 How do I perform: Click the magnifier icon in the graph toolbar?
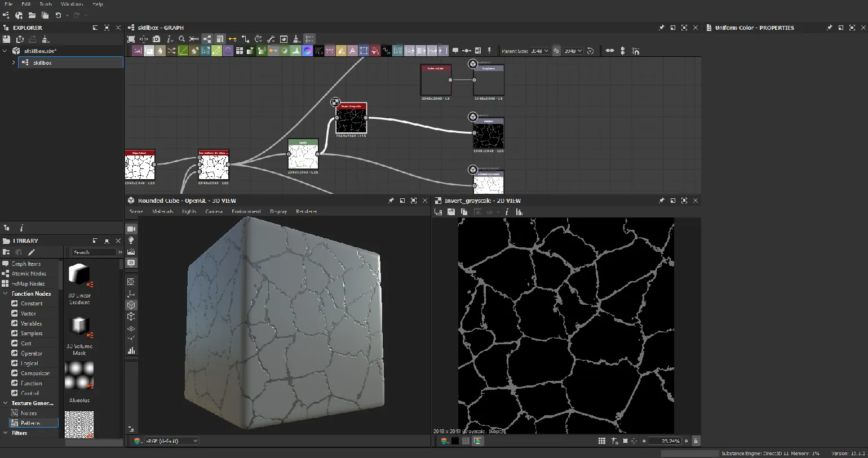[181, 39]
